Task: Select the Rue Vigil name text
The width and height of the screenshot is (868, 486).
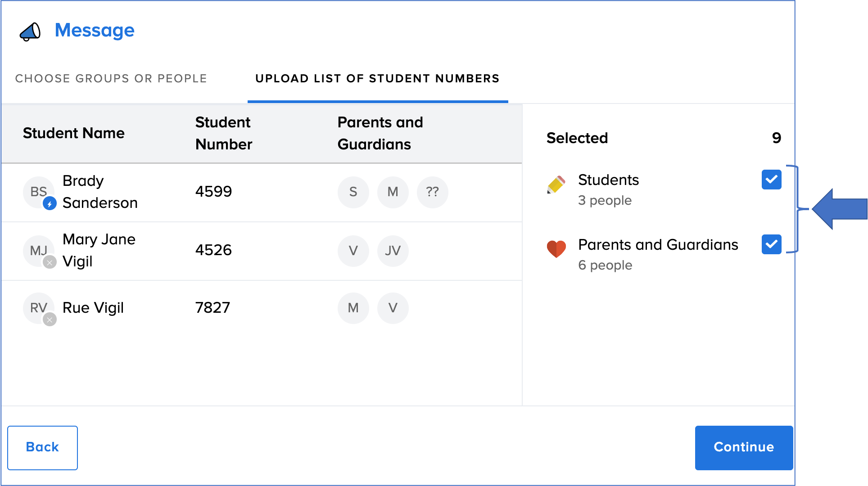Action: click(93, 308)
